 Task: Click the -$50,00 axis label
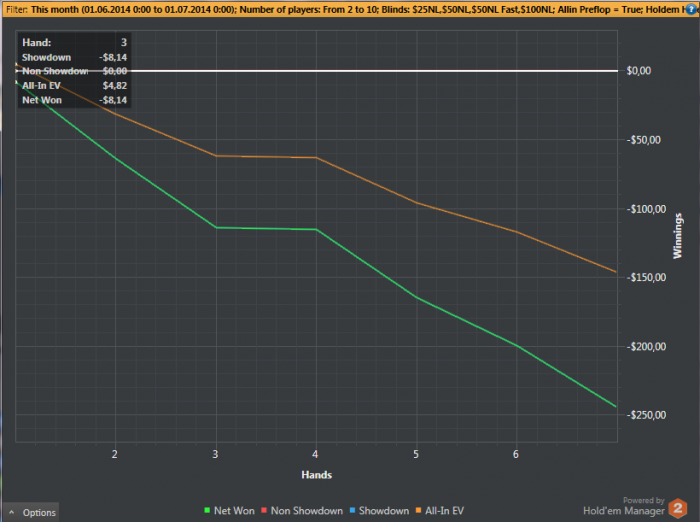click(643, 140)
